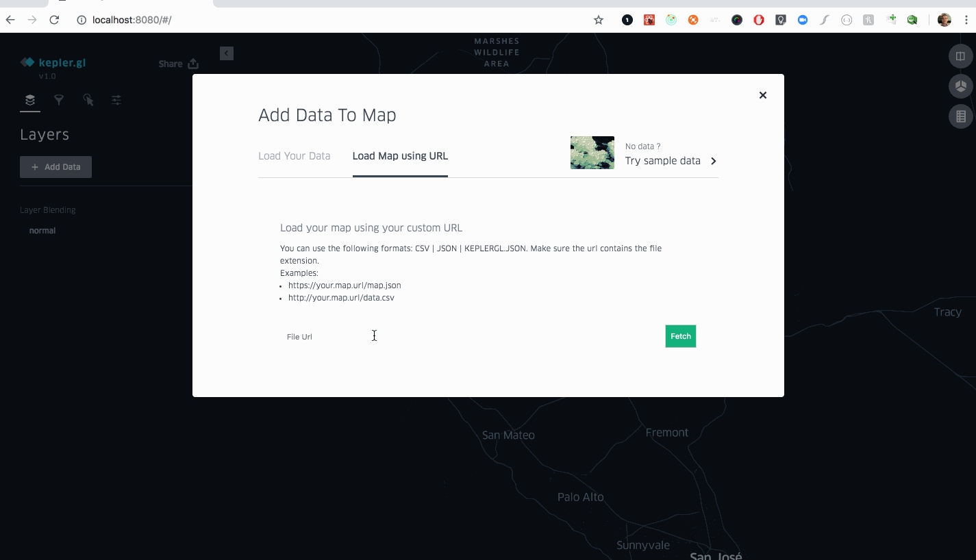Toggle 3D map view icon
Viewport: 976px width, 560px height.
(x=961, y=86)
